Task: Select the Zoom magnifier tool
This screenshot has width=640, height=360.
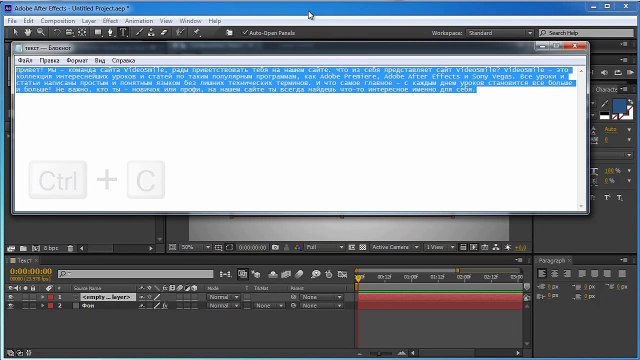Action: coord(40,32)
